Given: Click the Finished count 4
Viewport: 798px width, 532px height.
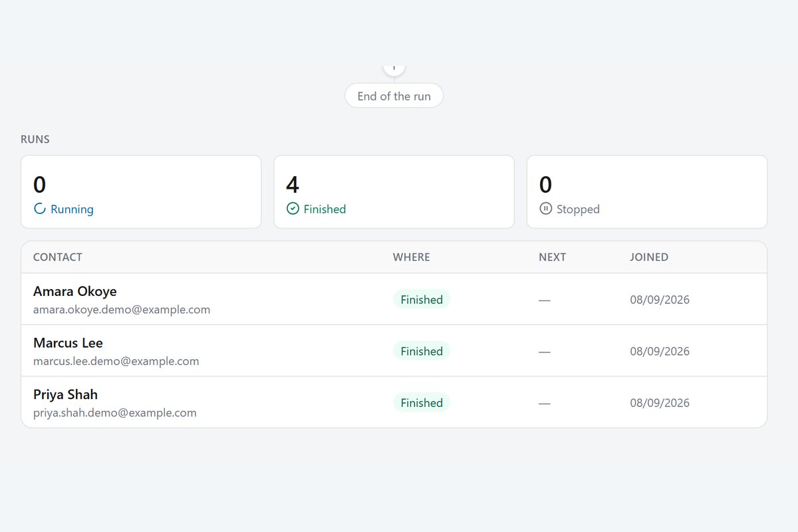Looking at the screenshot, I should [293, 184].
